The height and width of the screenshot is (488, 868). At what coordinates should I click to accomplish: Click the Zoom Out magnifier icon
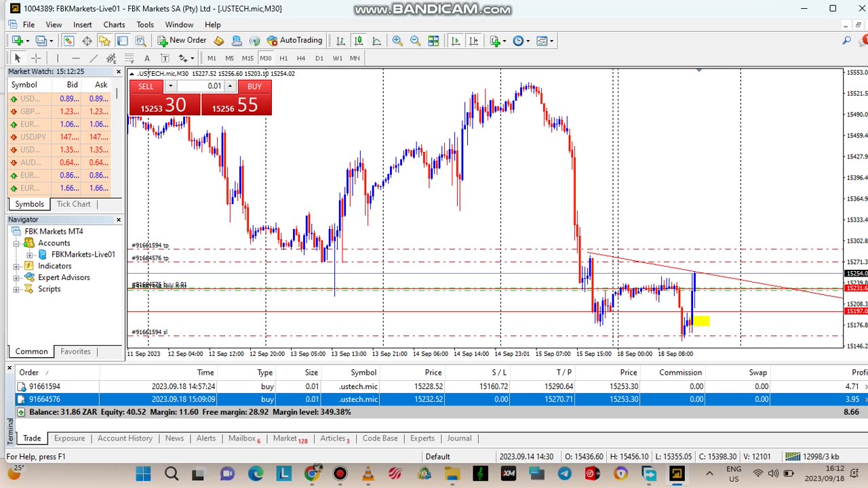coord(415,41)
